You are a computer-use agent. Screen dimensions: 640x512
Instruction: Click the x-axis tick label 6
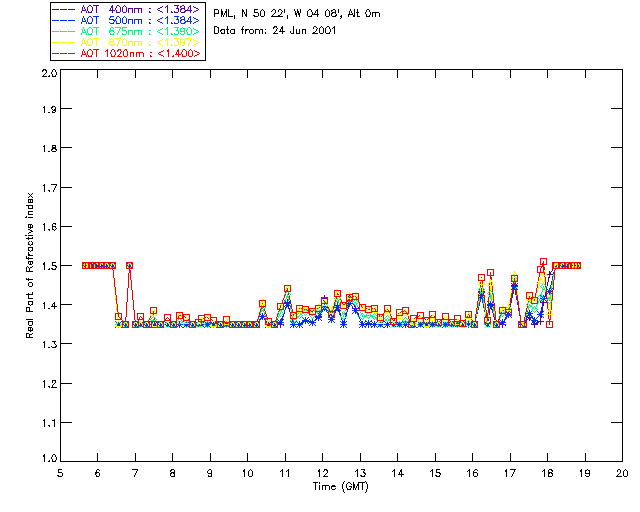click(x=98, y=473)
